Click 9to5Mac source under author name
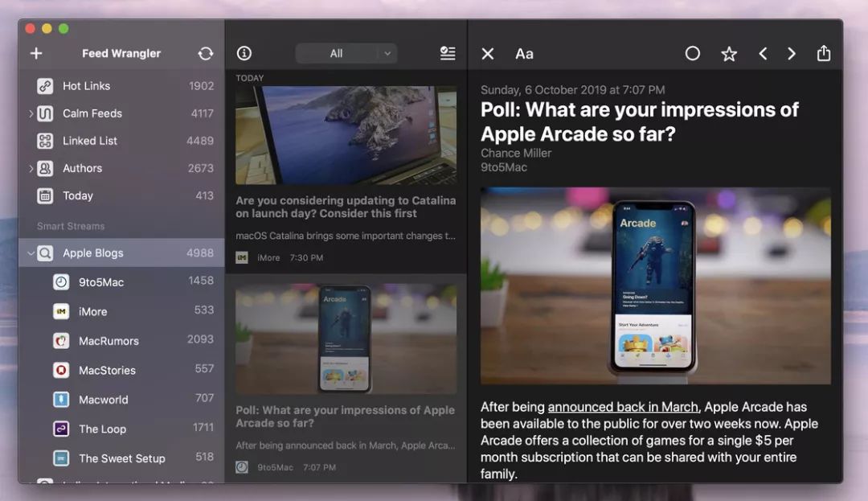 [504, 167]
